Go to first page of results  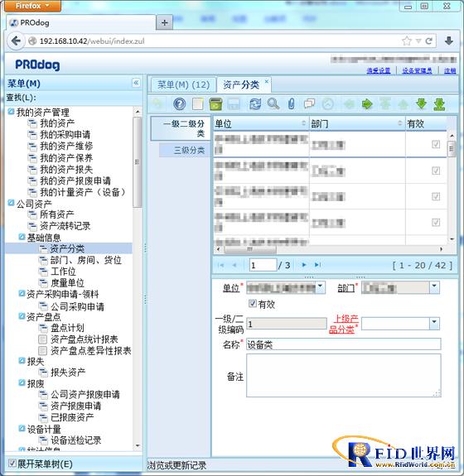click(x=220, y=265)
